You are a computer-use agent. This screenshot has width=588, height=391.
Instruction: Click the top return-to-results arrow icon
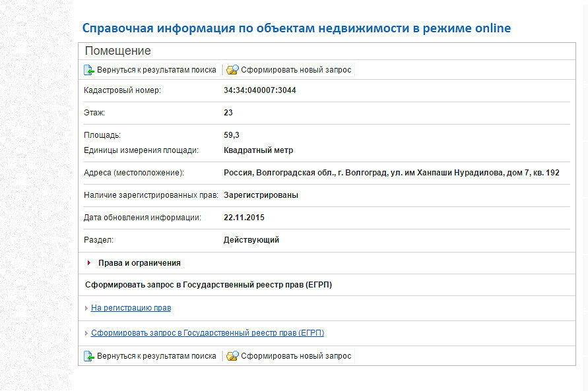89,70
